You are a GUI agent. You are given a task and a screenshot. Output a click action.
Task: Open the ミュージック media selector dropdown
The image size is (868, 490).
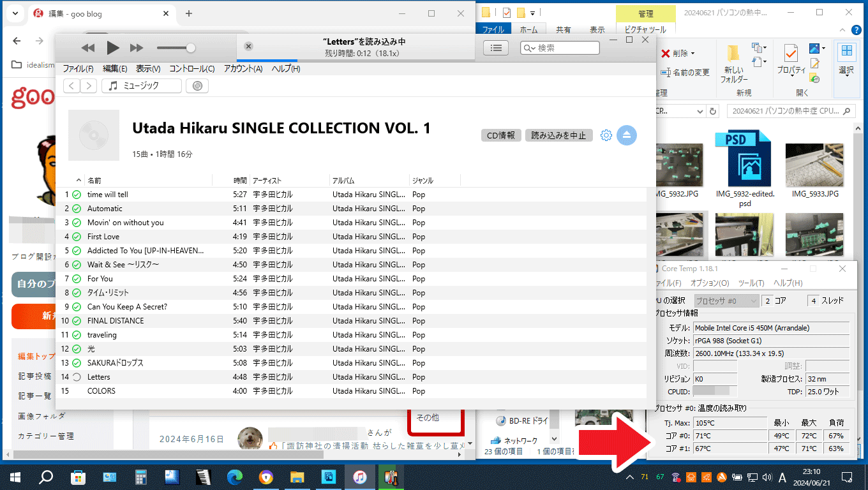tap(142, 85)
